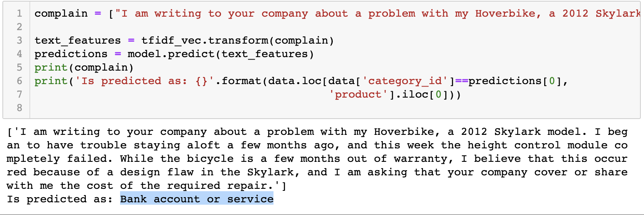The height and width of the screenshot is (215, 644).
Task: Click the 'category_id' string in code
Action: (405, 81)
